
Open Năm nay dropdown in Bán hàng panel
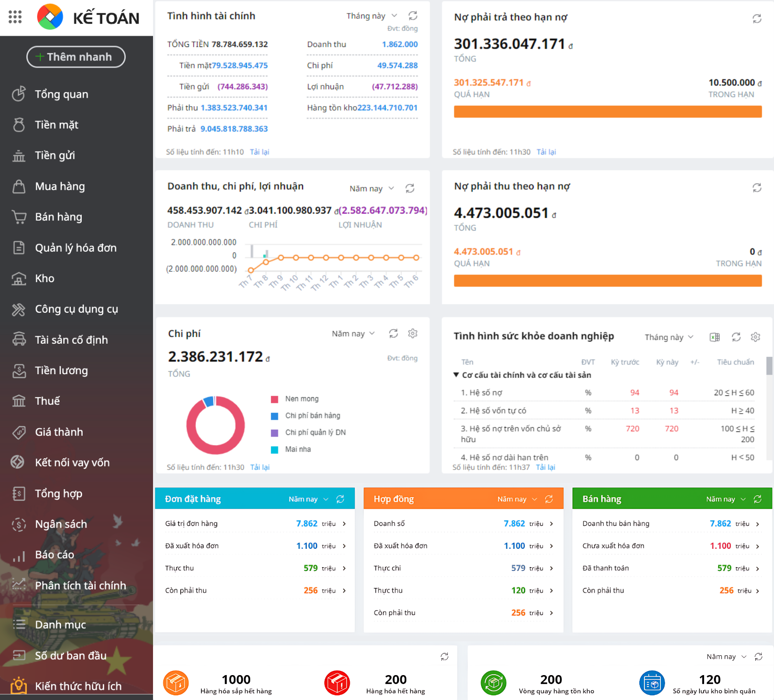click(726, 499)
